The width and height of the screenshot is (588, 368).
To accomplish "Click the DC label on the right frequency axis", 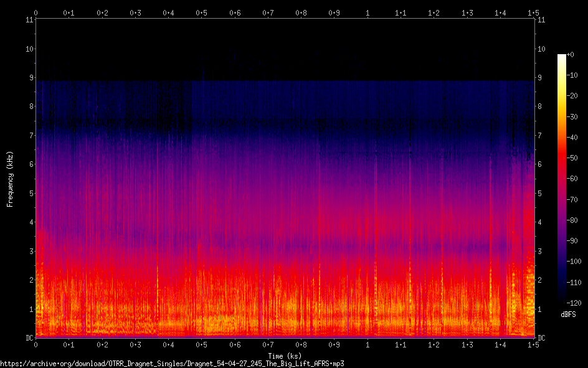I will (x=541, y=338).
